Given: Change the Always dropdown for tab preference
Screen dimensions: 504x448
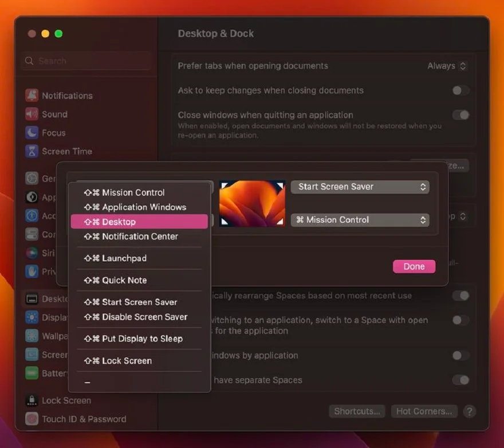Looking at the screenshot, I should pyautogui.click(x=447, y=65).
